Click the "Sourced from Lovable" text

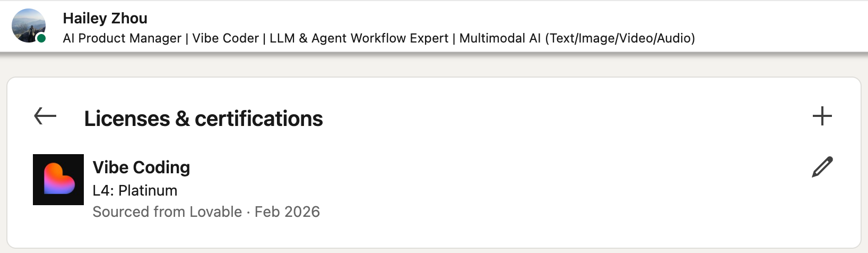coord(167,212)
